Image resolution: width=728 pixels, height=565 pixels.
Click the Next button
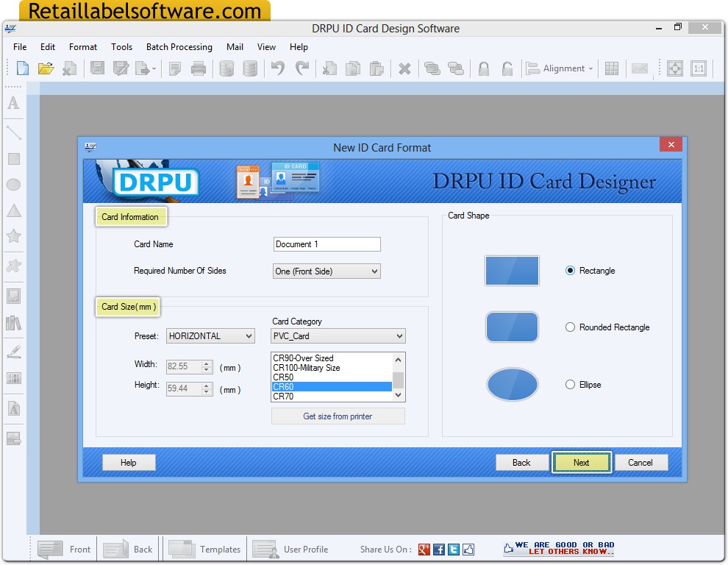point(581,462)
